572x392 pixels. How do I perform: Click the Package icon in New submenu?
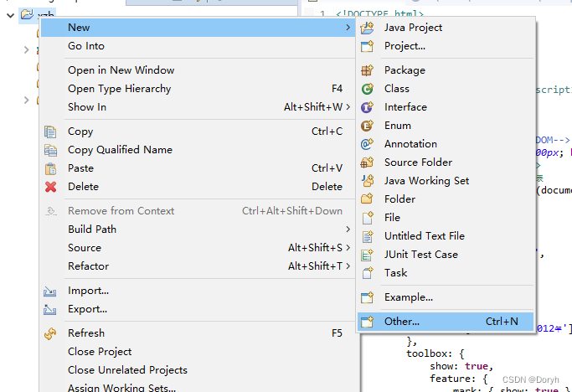[x=367, y=70]
